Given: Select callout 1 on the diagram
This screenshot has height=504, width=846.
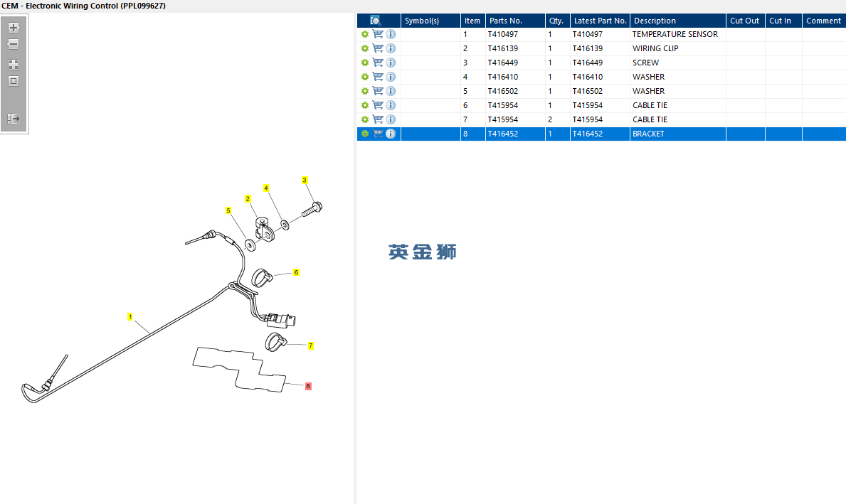Looking at the screenshot, I should click(130, 317).
